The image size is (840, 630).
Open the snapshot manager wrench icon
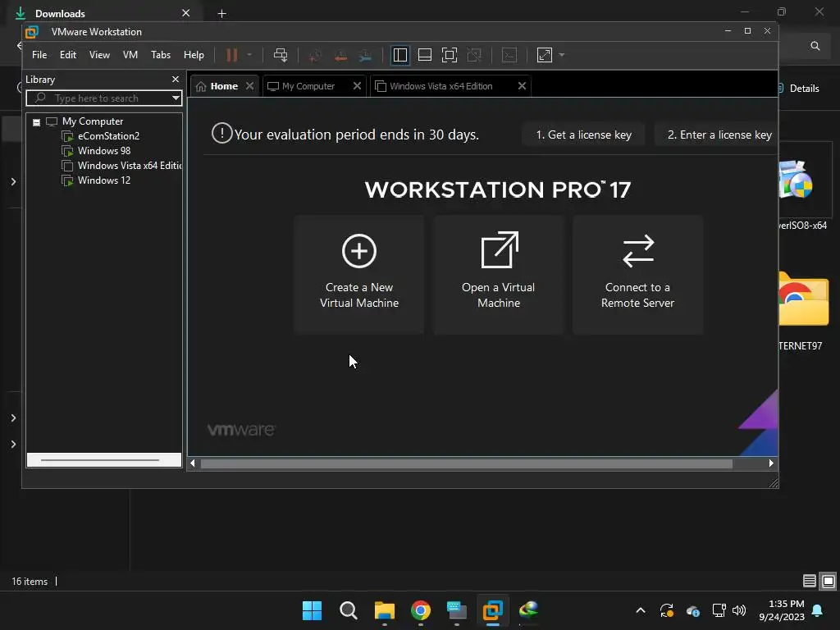click(x=365, y=55)
